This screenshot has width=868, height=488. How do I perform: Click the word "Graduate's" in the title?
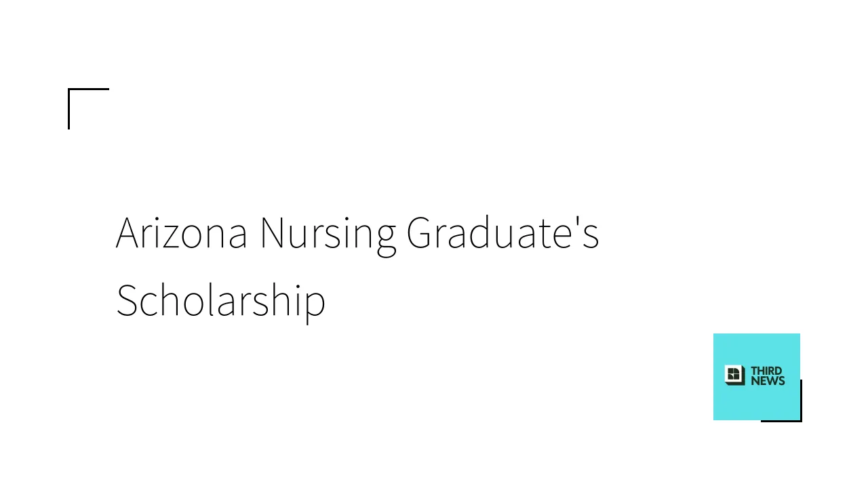point(502,233)
